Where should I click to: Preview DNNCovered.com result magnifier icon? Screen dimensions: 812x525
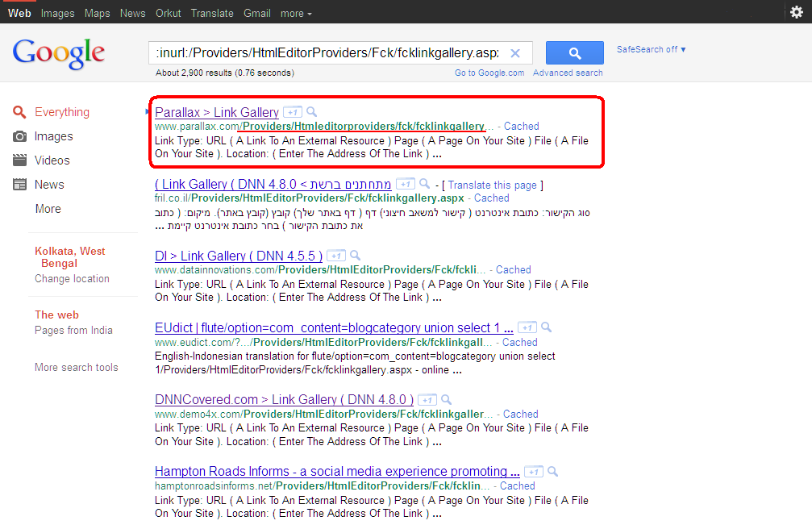coord(447,399)
